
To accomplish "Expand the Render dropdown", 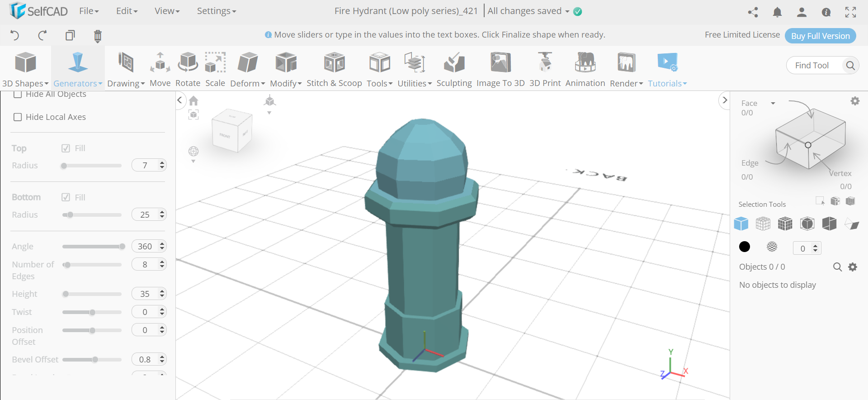I will point(626,83).
